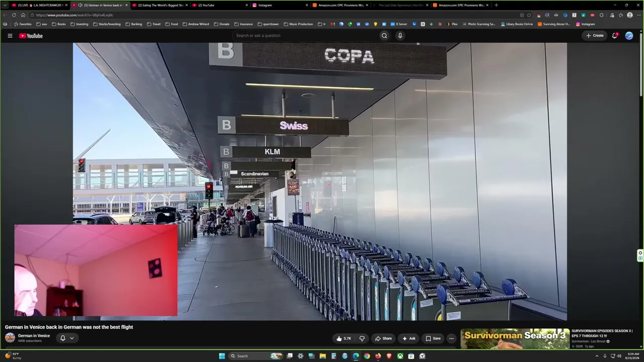Image resolution: width=644 pixels, height=362 pixels.
Task: Open the Settings gear on the taskbar
Action: [300, 356]
